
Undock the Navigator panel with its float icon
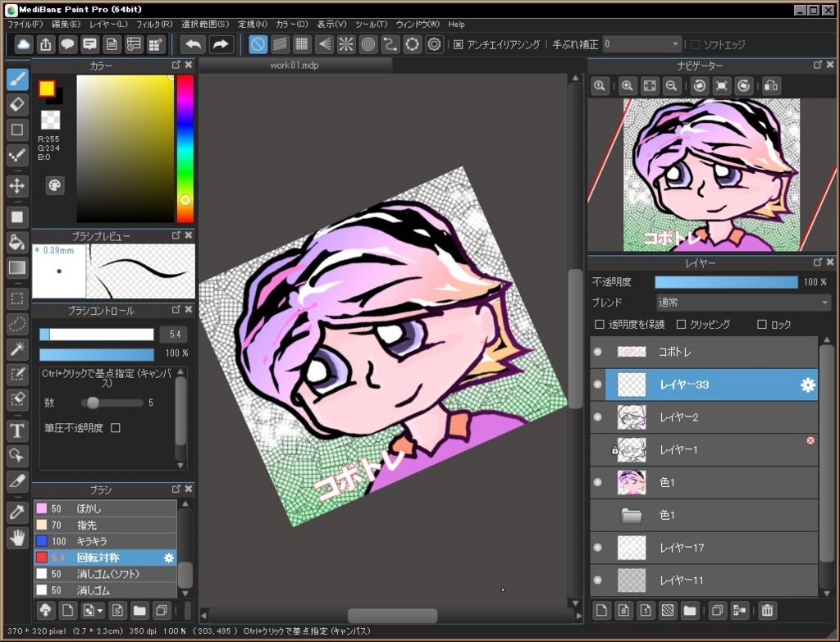(x=818, y=65)
